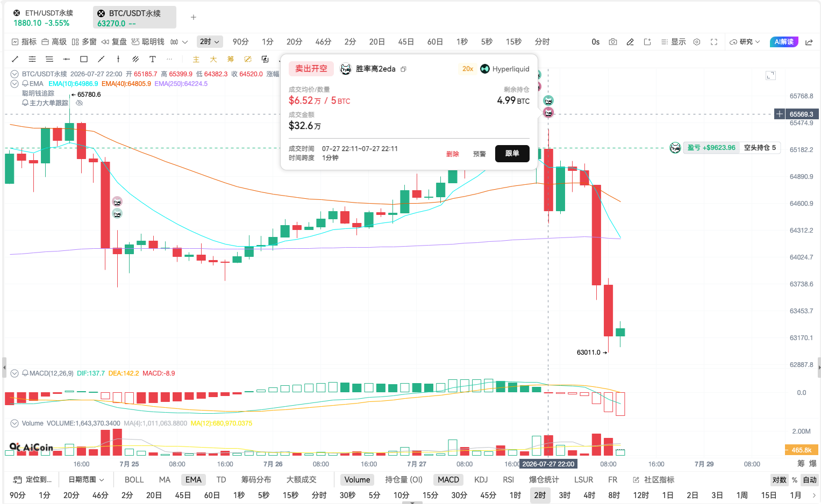Select the rectangle drawing tool
The height and width of the screenshot is (504, 821).
[84, 59]
